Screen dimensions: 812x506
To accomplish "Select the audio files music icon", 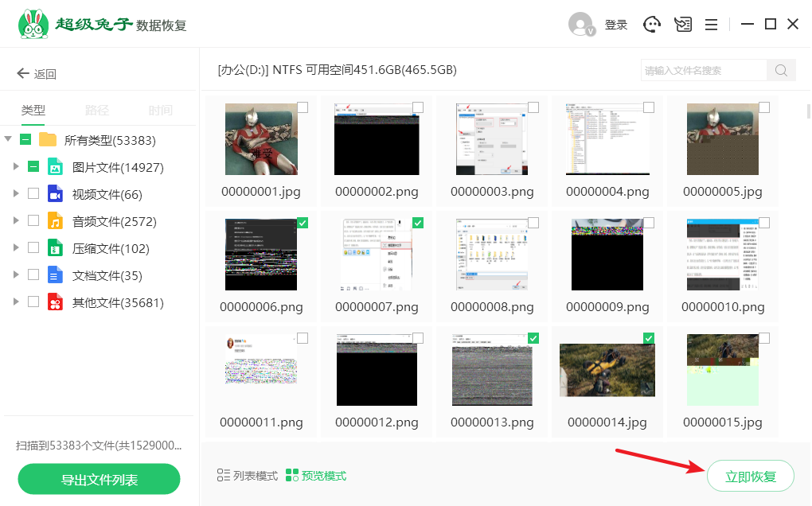I will [x=55, y=221].
